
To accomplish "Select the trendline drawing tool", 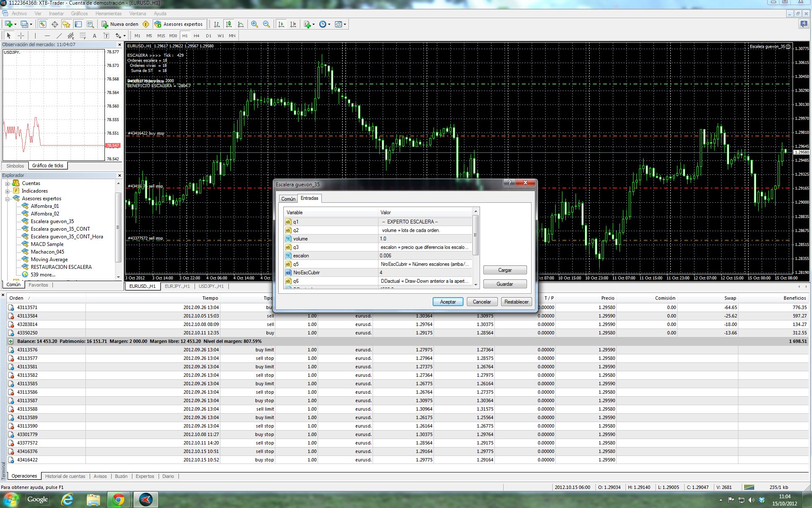I will pyautogui.click(x=59, y=36).
